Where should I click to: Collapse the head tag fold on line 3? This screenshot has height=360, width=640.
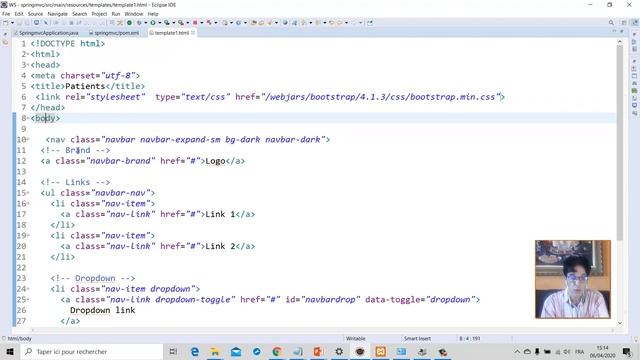click(28, 65)
